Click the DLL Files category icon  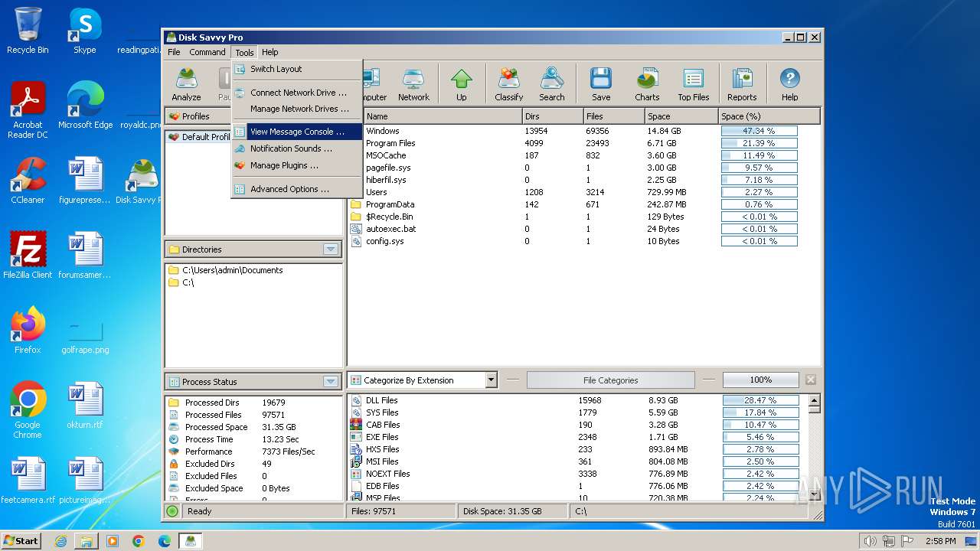point(356,400)
